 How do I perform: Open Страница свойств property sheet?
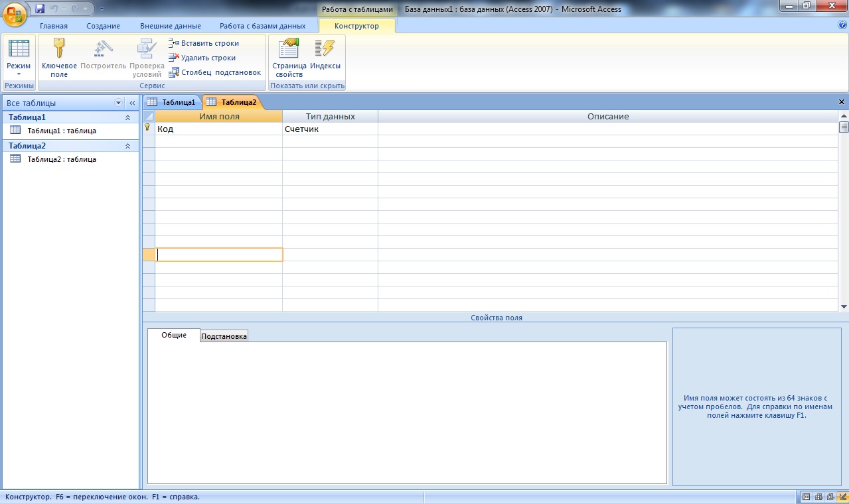coord(289,58)
